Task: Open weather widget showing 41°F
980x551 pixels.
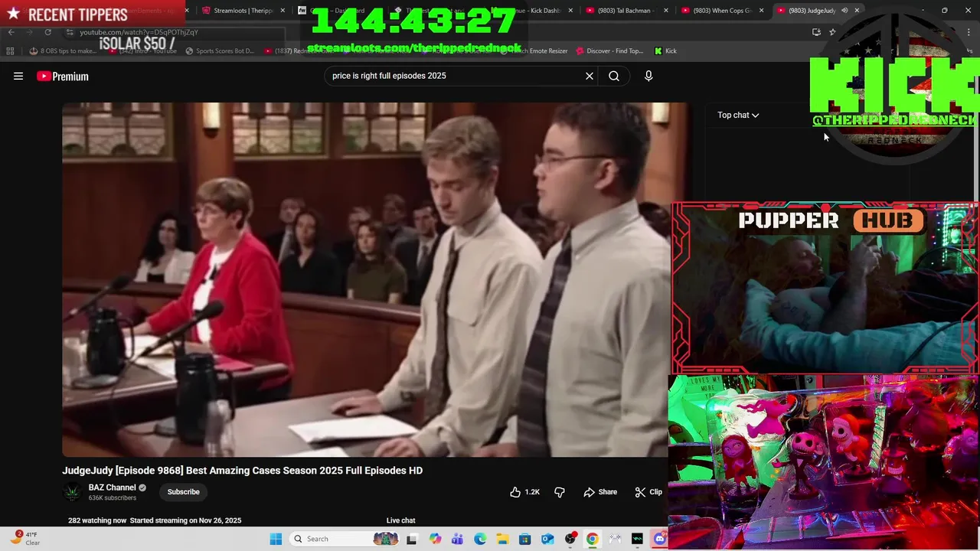Action: [25, 539]
